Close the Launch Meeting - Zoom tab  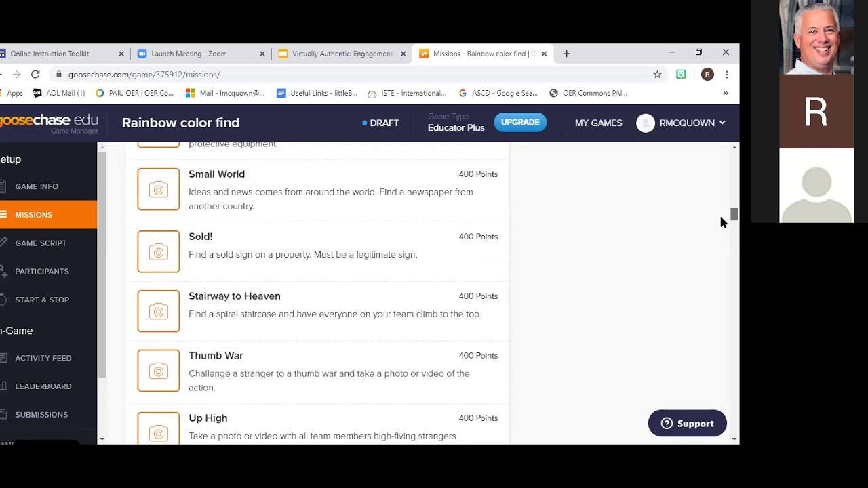pyautogui.click(x=262, y=54)
